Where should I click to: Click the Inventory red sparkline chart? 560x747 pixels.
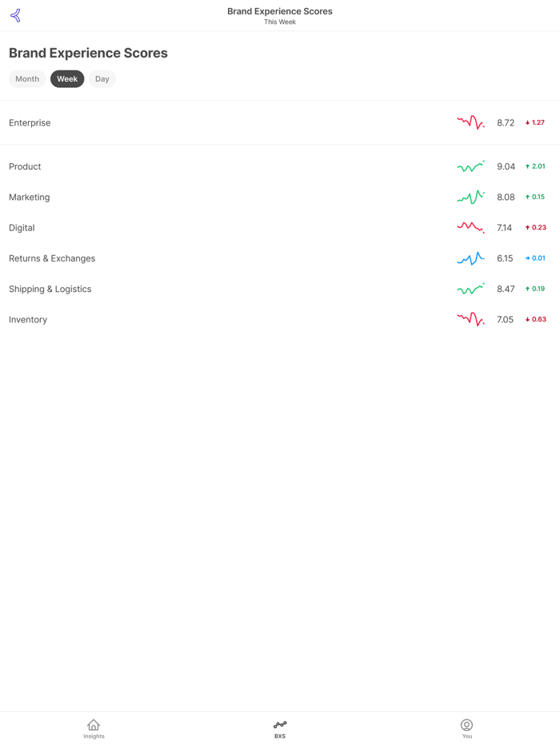470,319
